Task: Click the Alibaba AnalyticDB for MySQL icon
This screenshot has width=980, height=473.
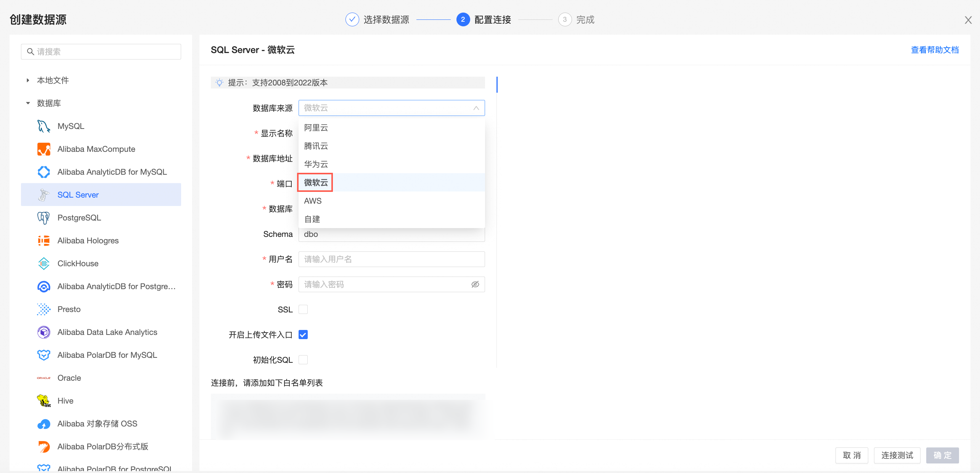Action: [44, 172]
